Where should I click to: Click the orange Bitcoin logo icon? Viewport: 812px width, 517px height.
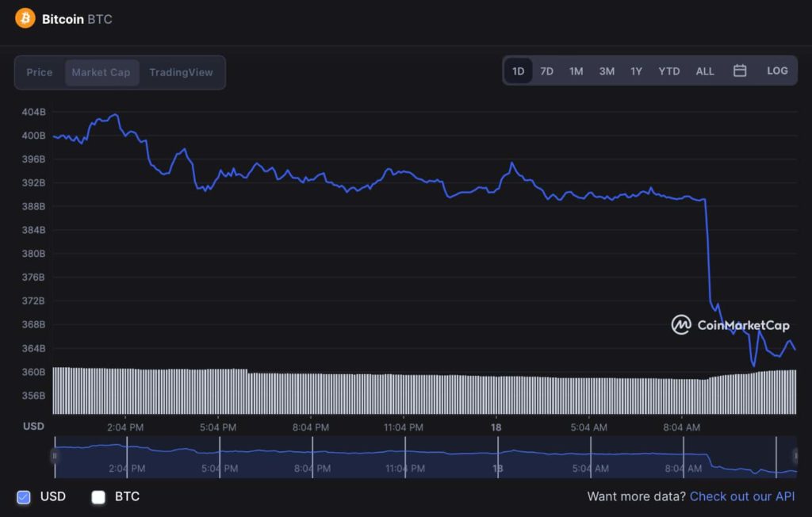(x=25, y=19)
